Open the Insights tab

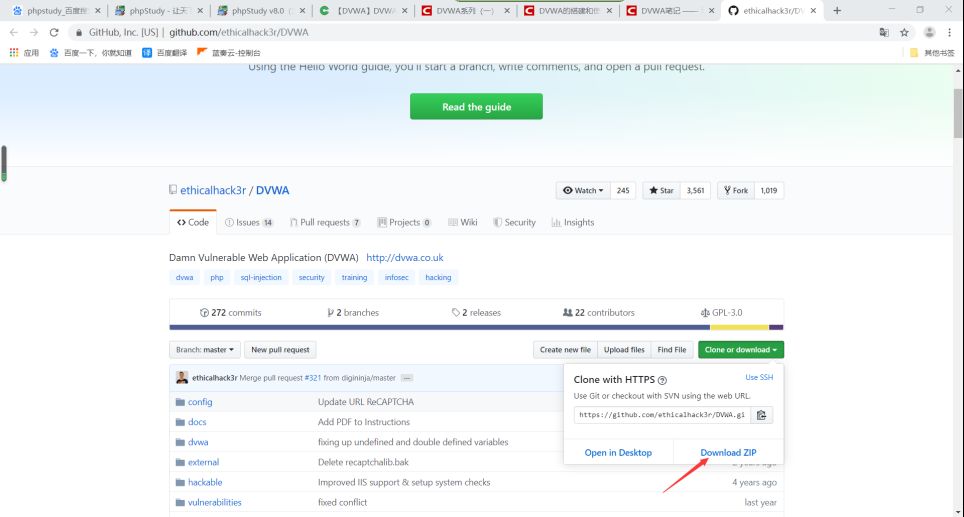tap(573, 223)
